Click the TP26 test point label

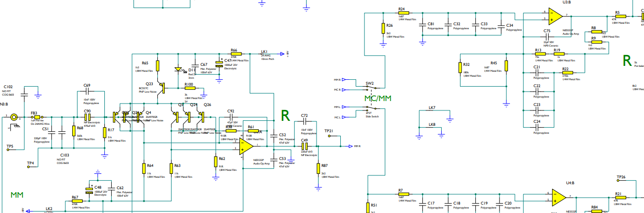pos(621,177)
